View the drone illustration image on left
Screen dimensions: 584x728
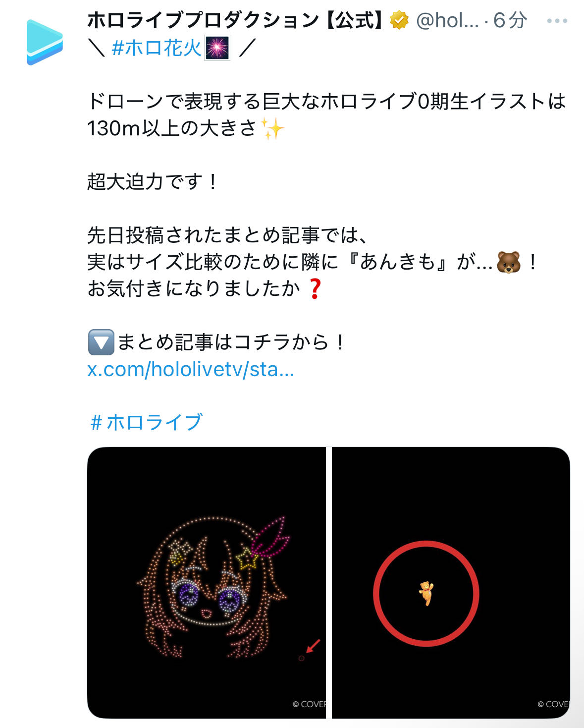point(207,582)
